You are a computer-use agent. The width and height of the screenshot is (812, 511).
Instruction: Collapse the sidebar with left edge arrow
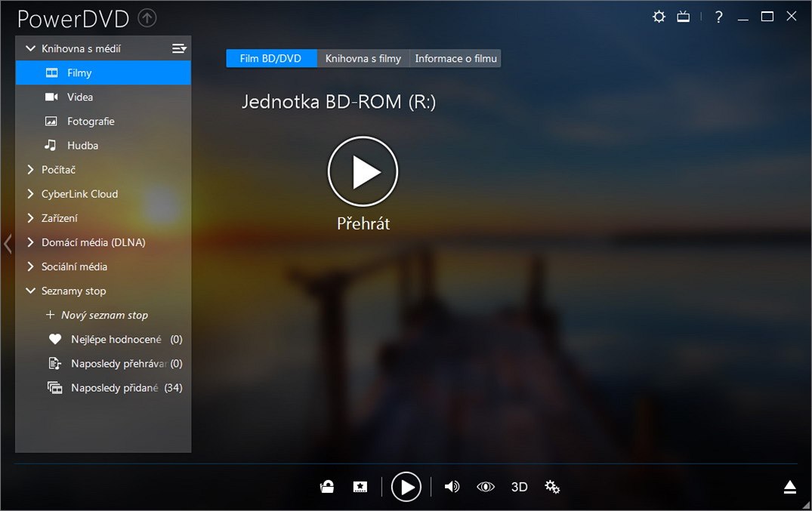coord(8,244)
